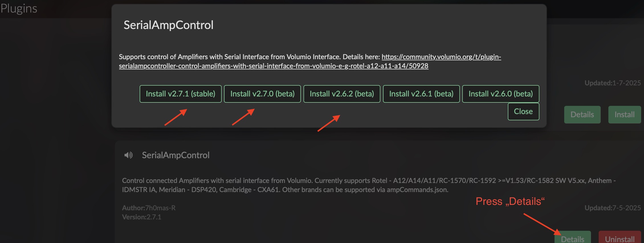
Task: Click the SerialAmpControl dialog title
Action: [168, 25]
